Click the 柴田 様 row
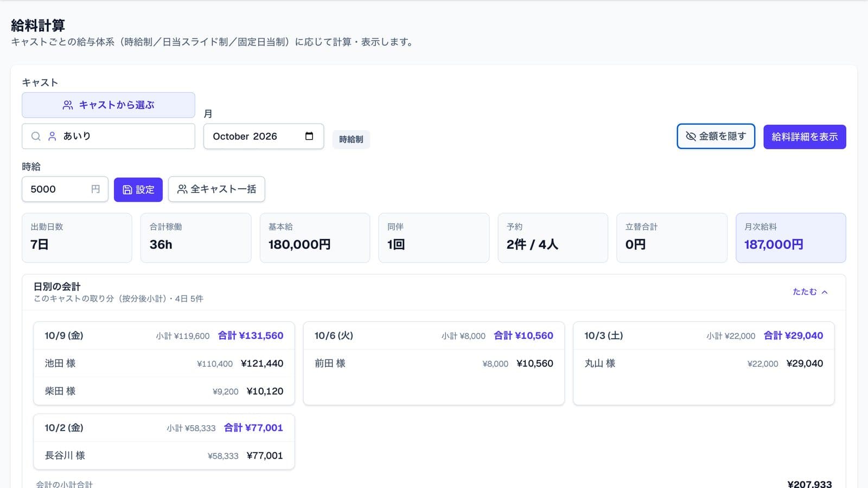The image size is (868, 488). [x=164, y=391]
